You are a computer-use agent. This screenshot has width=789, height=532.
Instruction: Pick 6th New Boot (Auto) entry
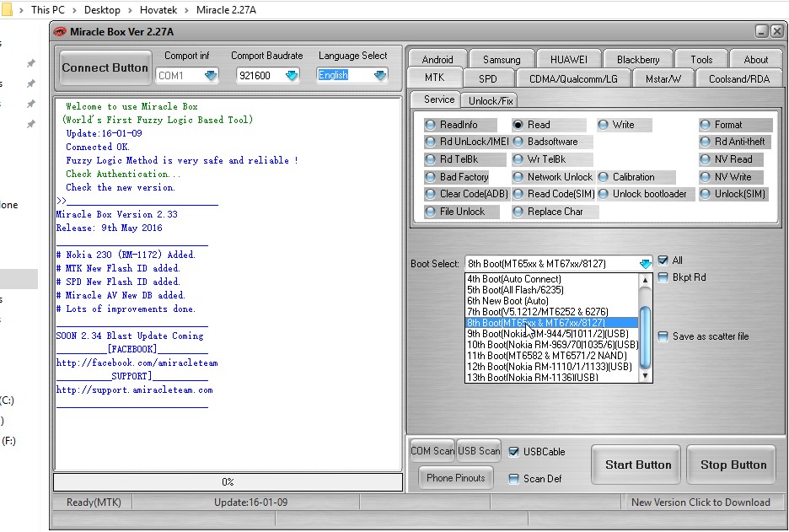551,301
